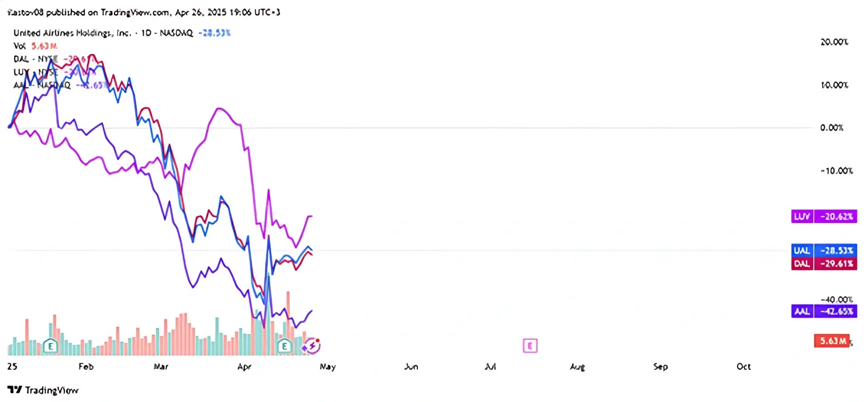Select the UAL price scale label

point(824,250)
